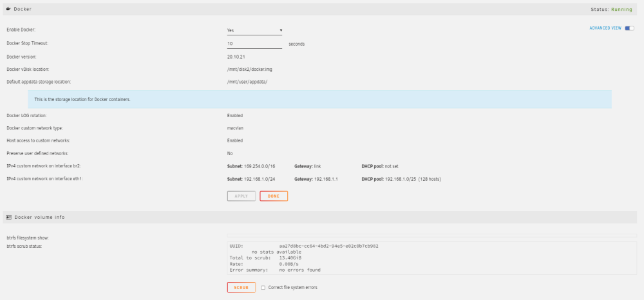
Task: Click the blue storage location help box
Action: click(319, 99)
